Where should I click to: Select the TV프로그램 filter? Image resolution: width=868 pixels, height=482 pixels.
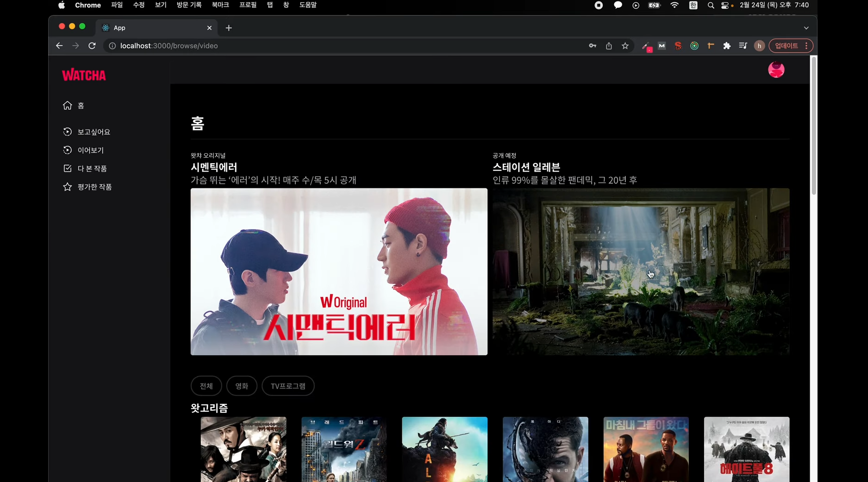[288, 386]
